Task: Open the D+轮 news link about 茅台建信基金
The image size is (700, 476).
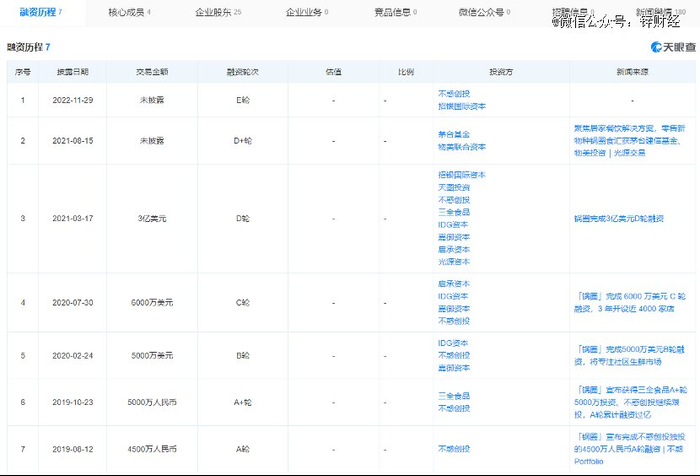Action: click(x=629, y=141)
